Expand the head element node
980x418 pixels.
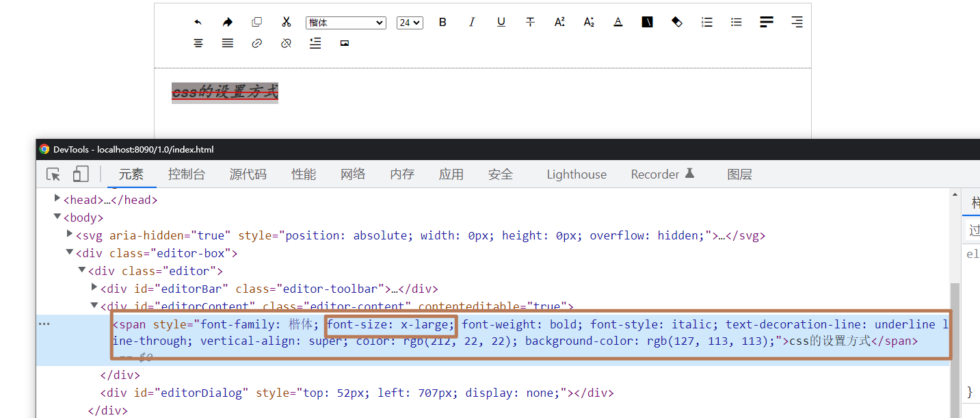58,199
